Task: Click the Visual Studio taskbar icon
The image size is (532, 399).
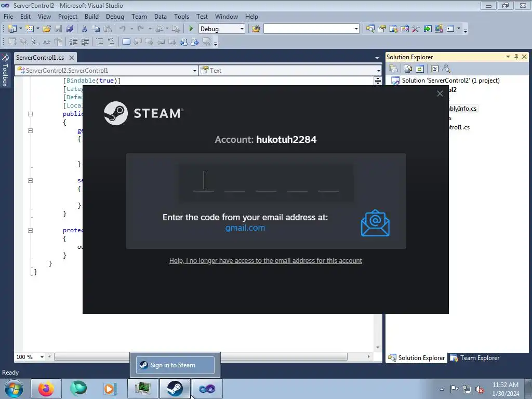Action: click(207, 389)
